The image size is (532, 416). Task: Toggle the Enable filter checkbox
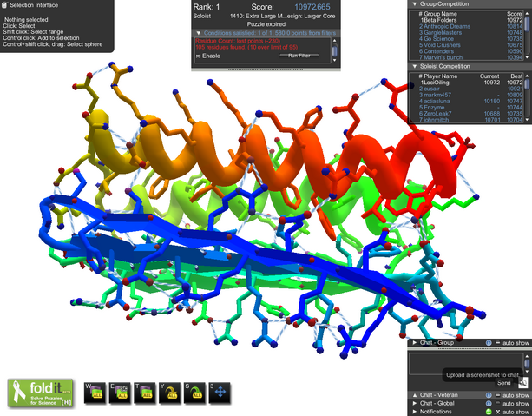(x=198, y=56)
